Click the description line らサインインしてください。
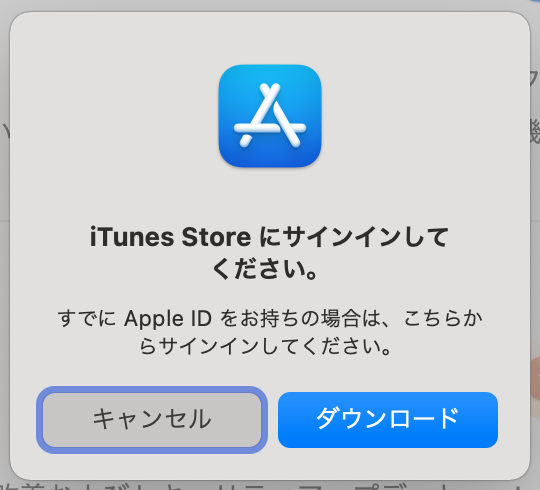The height and width of the screenshot is (490, 540). click(x=265, y=346)
